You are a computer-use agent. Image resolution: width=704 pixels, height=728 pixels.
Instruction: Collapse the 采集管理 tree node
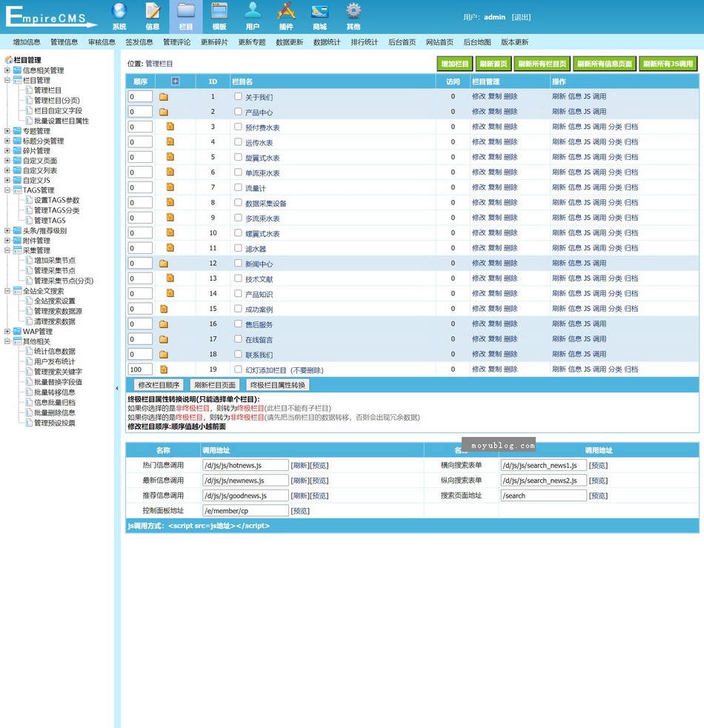(x=7, y=250)
